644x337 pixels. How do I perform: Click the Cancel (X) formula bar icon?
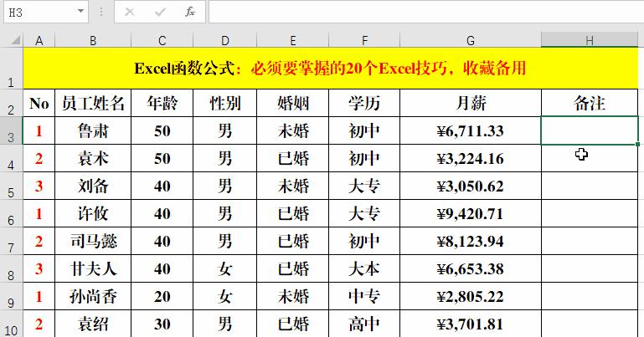pyautogui.click(x=129, y=12)
